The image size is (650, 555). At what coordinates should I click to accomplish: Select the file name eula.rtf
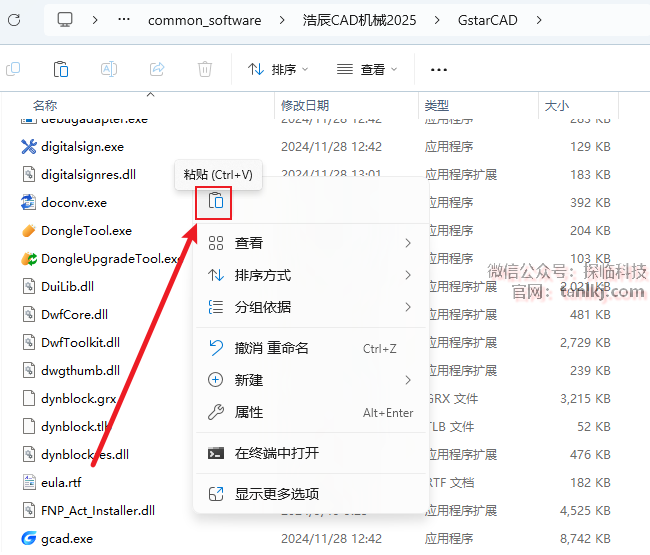pyautogui.click(x=61, y=482)
